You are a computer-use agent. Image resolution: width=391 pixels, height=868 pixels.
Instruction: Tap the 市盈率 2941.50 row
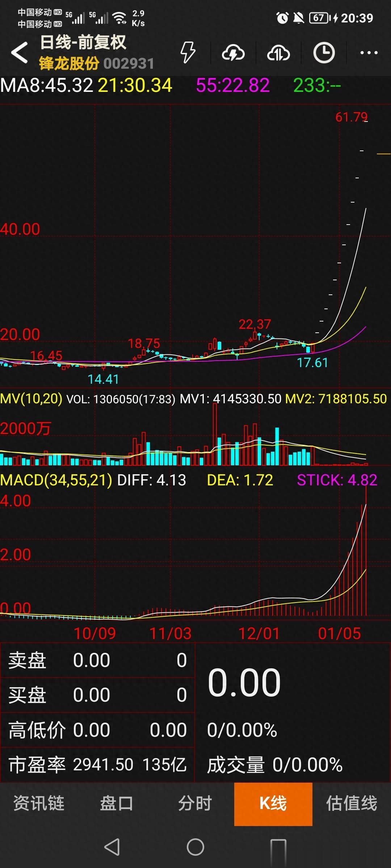97,765
